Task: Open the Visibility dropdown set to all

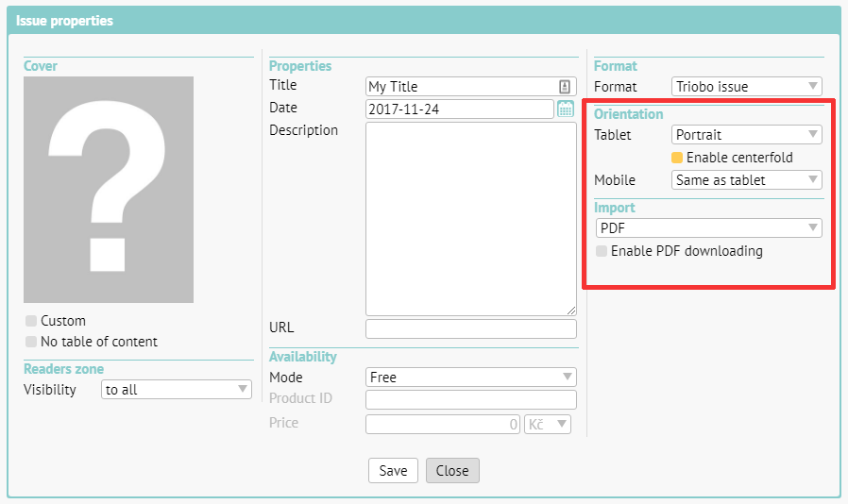Action: tap(177, 390)
